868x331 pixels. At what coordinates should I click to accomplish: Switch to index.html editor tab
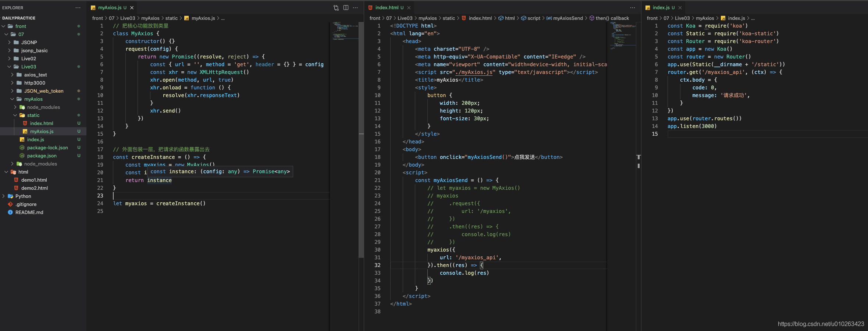click(389, 8)
